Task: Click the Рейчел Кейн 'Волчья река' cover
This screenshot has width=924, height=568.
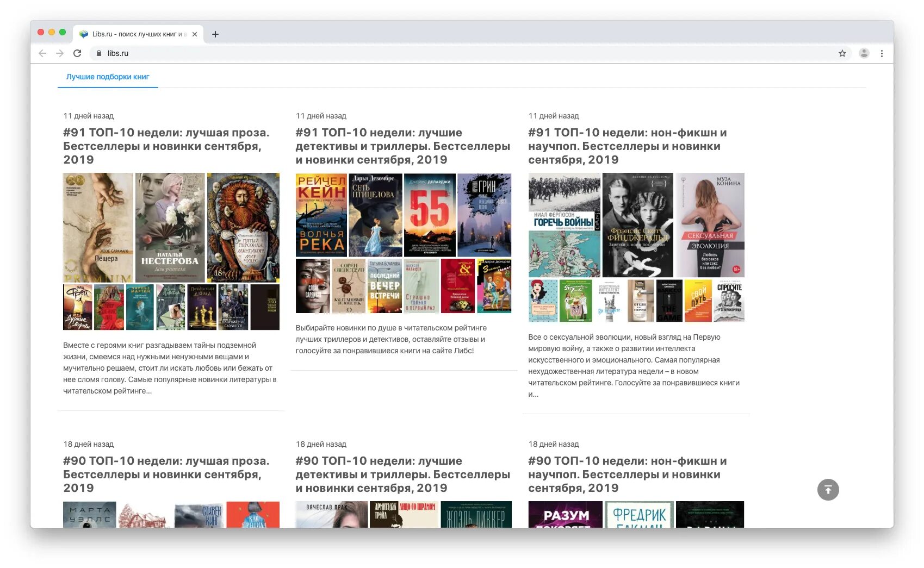Action: pyautogui.click(x=321, y=215)
